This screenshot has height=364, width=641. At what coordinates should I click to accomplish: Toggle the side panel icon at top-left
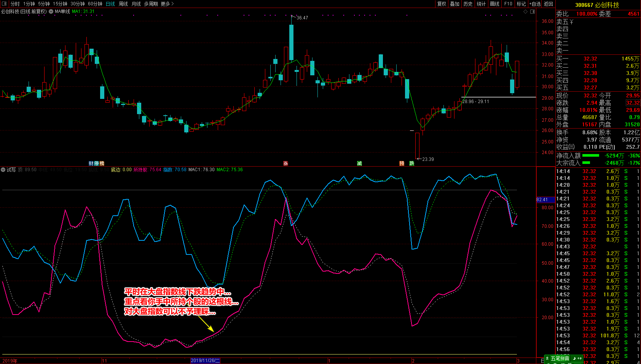[4, 4]
